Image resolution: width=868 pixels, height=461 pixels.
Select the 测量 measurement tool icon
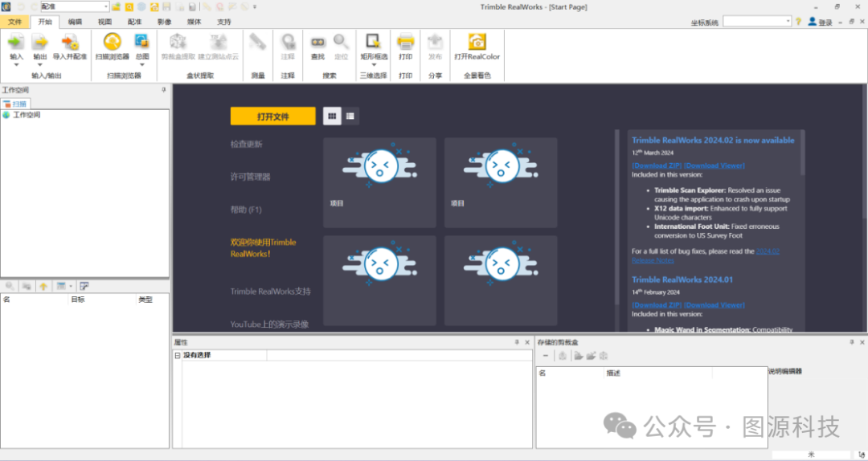point(257,42)
